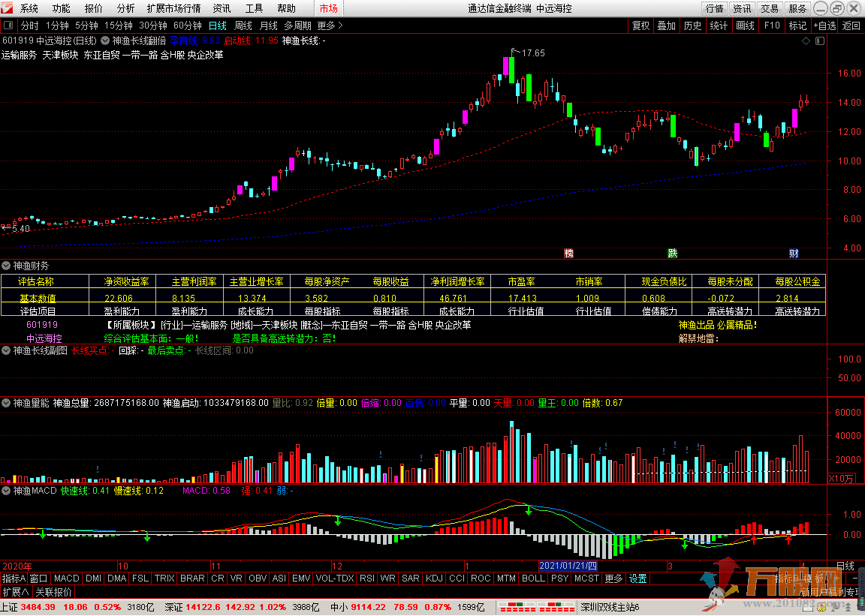
Task: Collapse the 神渔长线副图 panel
Action: click(x=6, y=350)
